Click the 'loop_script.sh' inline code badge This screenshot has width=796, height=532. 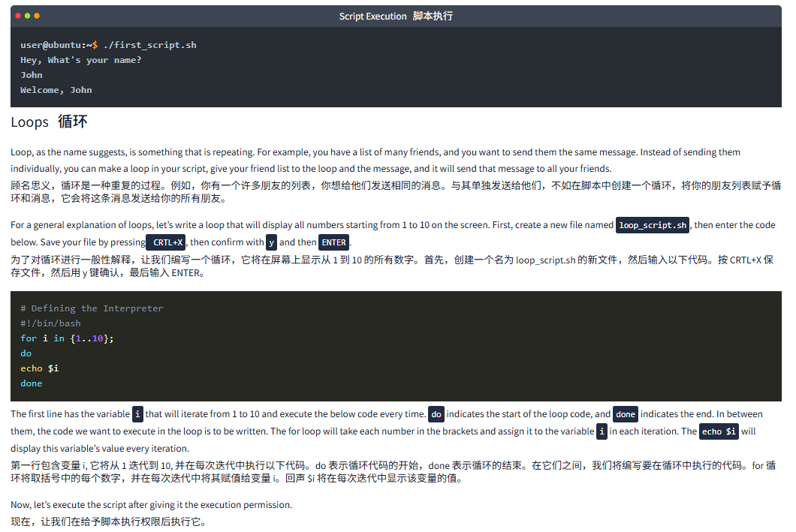(653, 225)
